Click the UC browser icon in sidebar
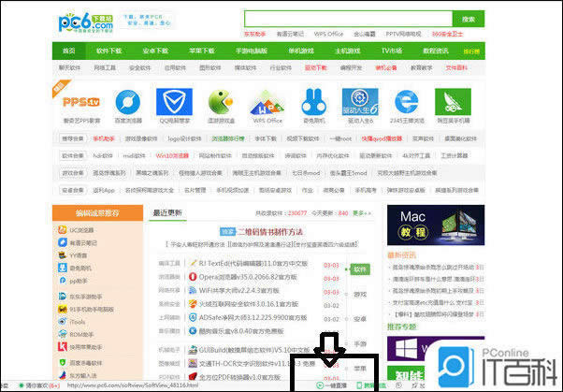This screenshot has height=392, width=563. [63, 229]
